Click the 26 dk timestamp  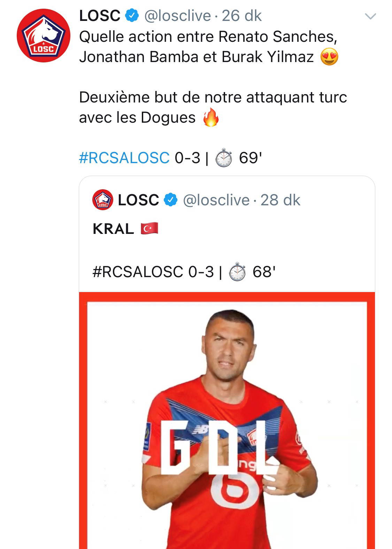coord(241,16)
